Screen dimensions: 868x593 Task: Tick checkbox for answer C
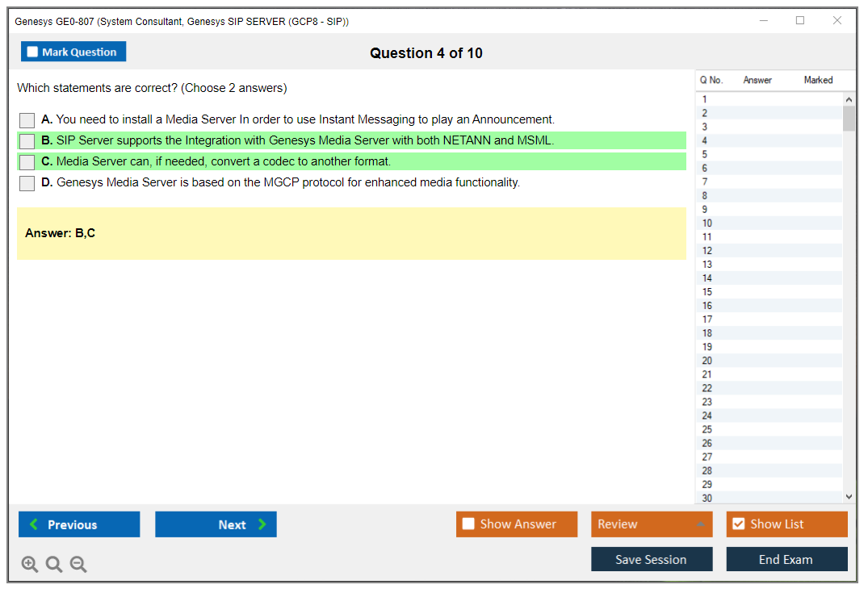coord(27,162)
